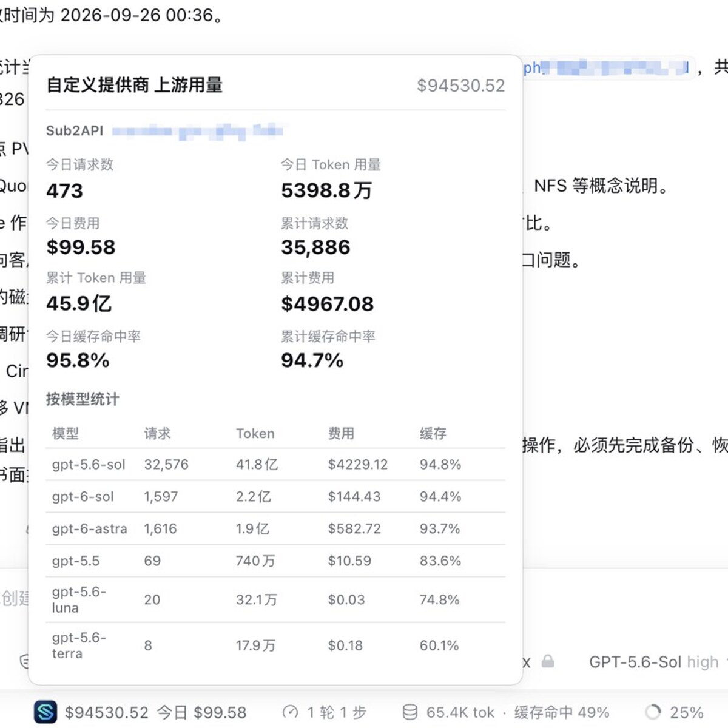The image size is (728, 728).
Task: Click the 今日 Token 用量 value 5398.8万
Action: 326,190
